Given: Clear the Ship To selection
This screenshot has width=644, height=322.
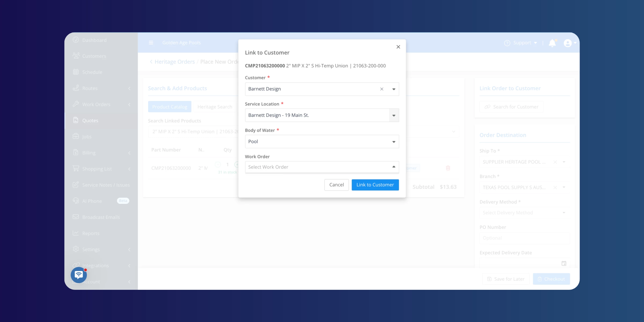Looking at the screenshot, I should (x=555, y=162).
